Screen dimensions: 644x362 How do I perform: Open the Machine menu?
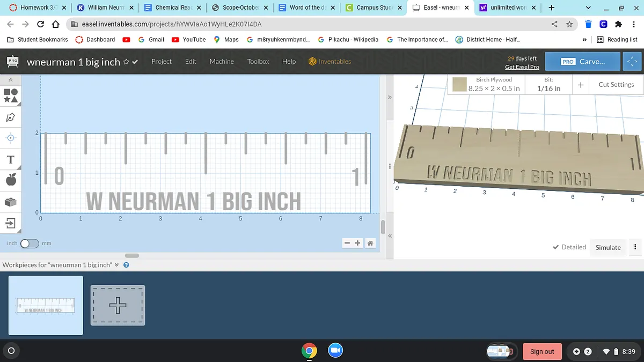tap(221, 62)
